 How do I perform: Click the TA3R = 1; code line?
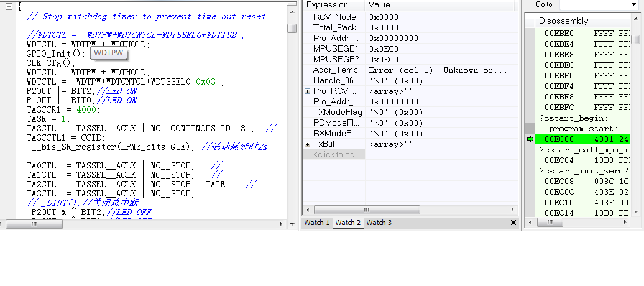(x=48, y=119)
